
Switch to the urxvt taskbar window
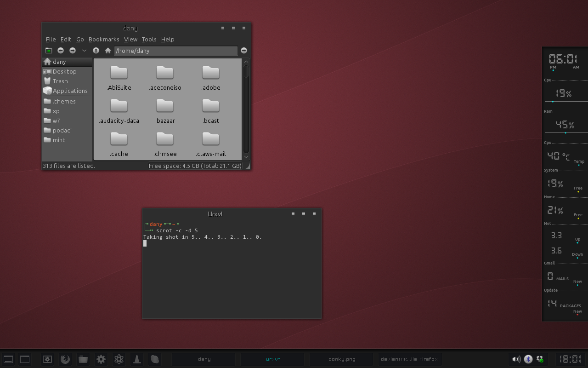click(x=272, y=359)
